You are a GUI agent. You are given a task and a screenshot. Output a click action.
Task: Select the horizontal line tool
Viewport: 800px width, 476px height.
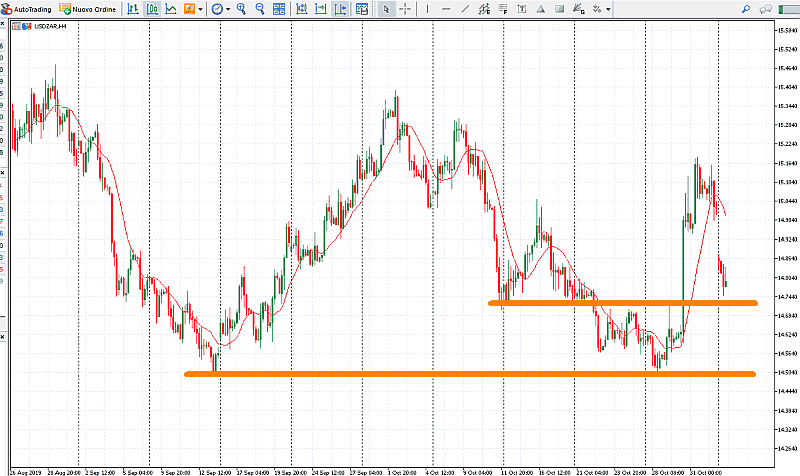click(446, 9)
